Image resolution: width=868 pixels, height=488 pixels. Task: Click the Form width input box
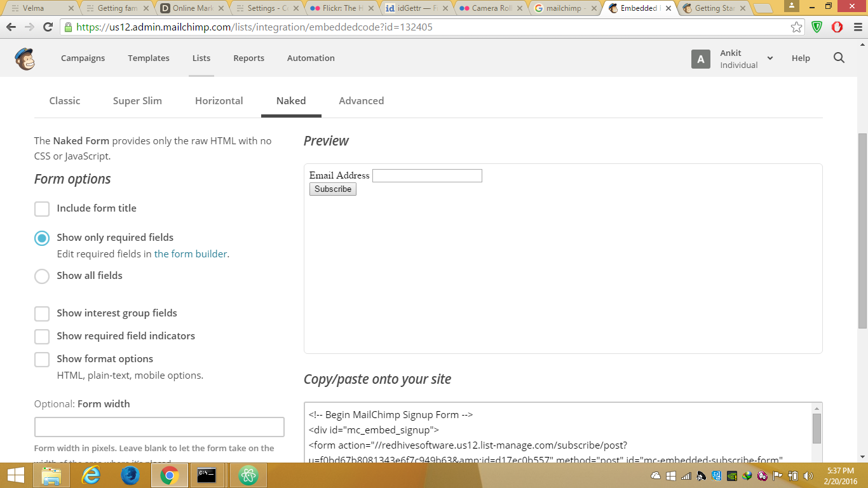tap(159, 427)
